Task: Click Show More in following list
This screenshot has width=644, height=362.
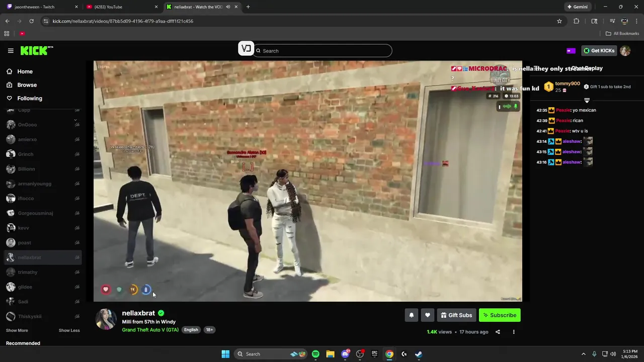Action: click(x=17, y=330)
